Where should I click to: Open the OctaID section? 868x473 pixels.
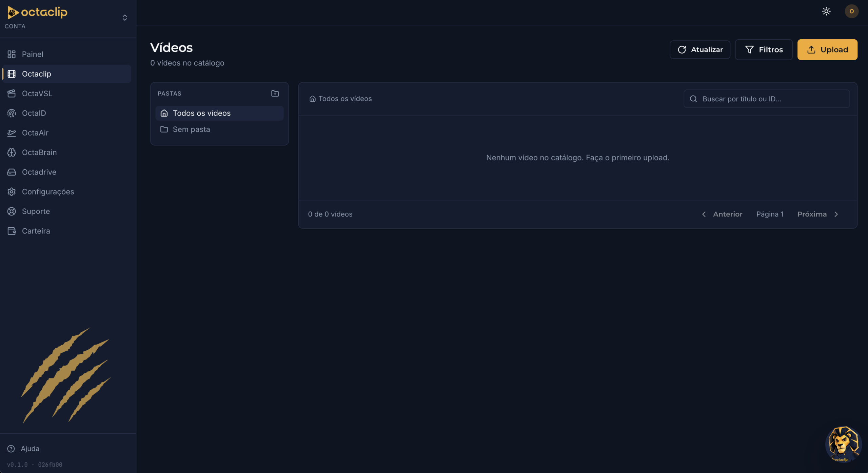point(66,113)
